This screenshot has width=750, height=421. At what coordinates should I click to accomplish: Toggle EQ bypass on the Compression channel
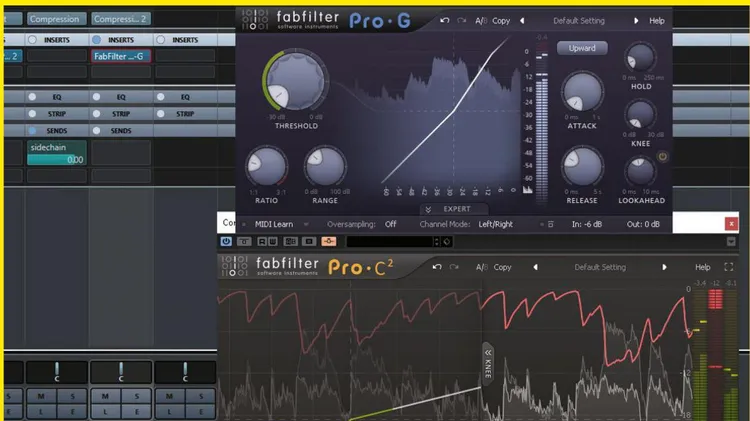pyautogui.click(x=32, y=97)
